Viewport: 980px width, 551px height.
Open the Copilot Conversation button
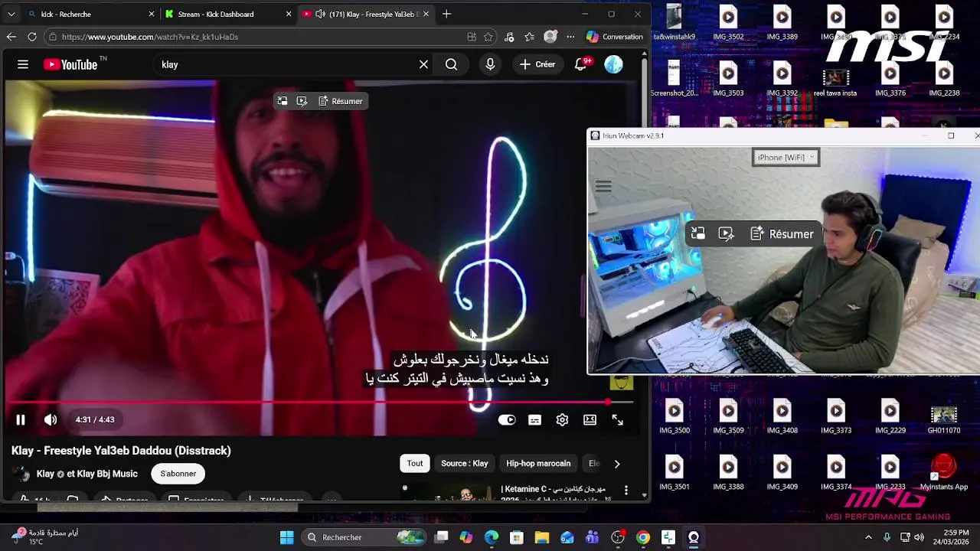614,37
